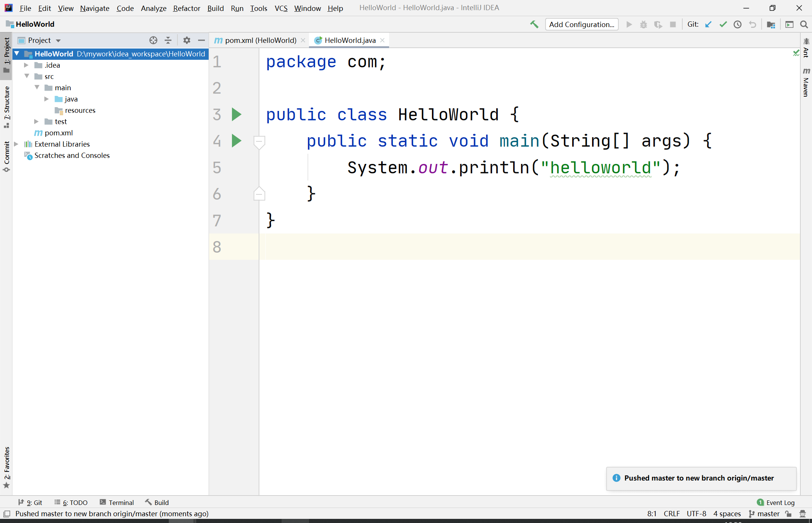
Task: Click Git Update Project arrow icon
Action: coord(708,24)
